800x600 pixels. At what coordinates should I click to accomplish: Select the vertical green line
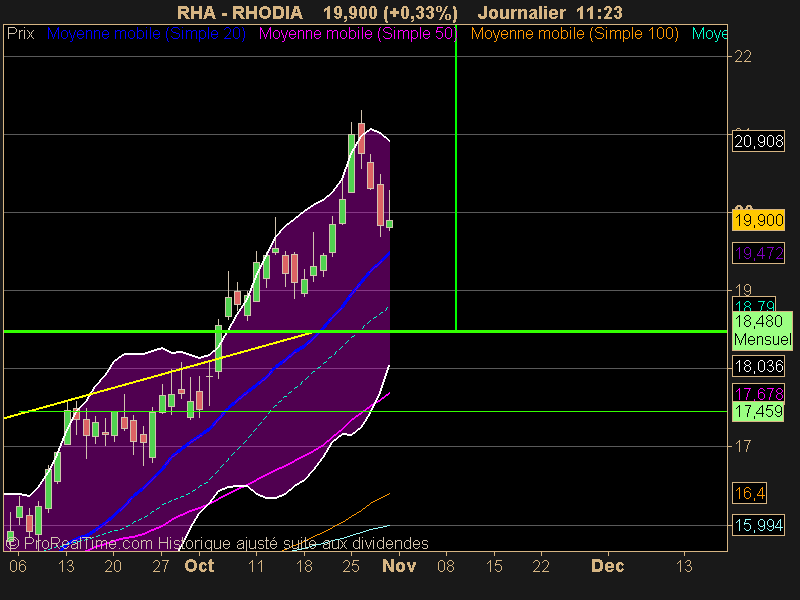pyautogui.click(x=456, y=179)
